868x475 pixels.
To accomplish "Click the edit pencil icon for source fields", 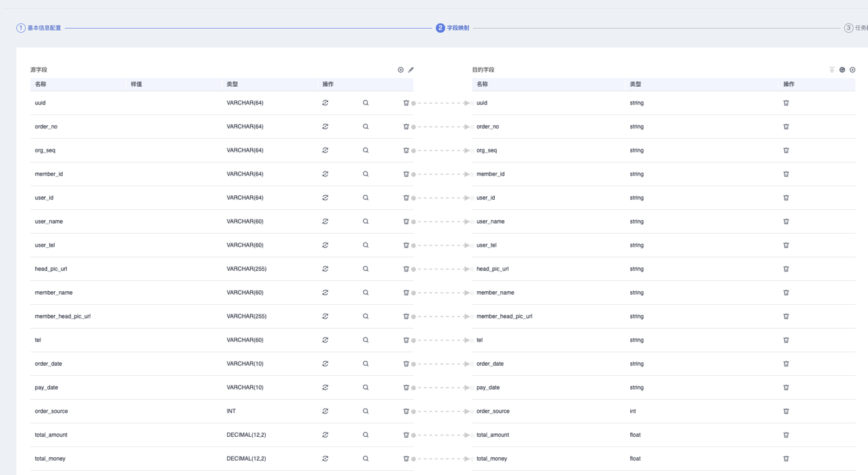I will pos(411,70).
